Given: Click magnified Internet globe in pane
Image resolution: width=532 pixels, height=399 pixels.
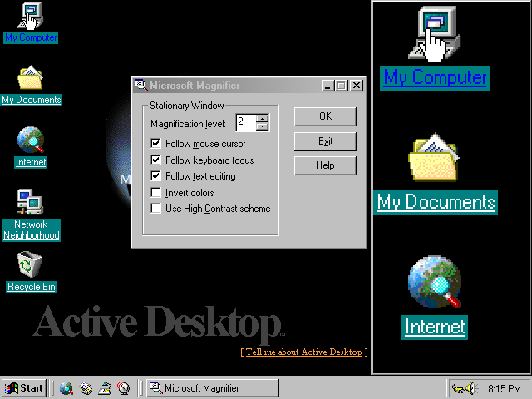Looking at the screenshot, I should point(435,283).
